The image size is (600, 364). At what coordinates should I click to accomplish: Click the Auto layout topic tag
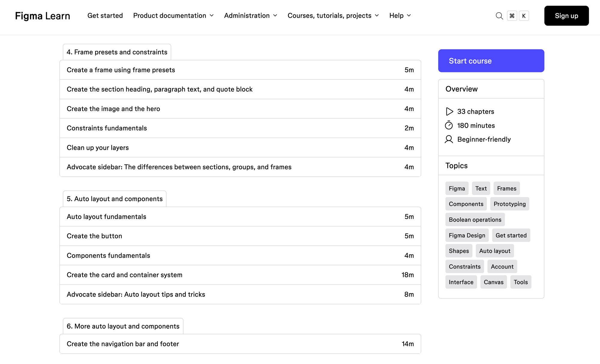click(x=495, y=251)
